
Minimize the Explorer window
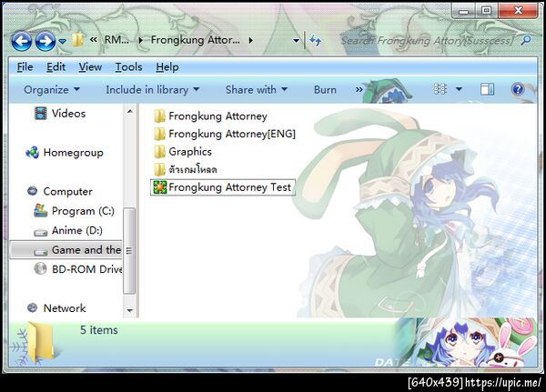(x=463, y=11)
